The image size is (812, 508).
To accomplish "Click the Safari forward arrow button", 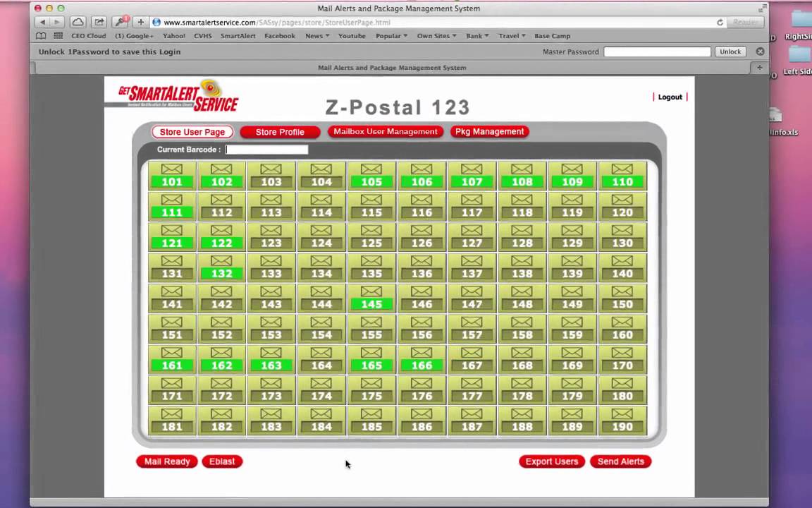I will click(57, 23).
